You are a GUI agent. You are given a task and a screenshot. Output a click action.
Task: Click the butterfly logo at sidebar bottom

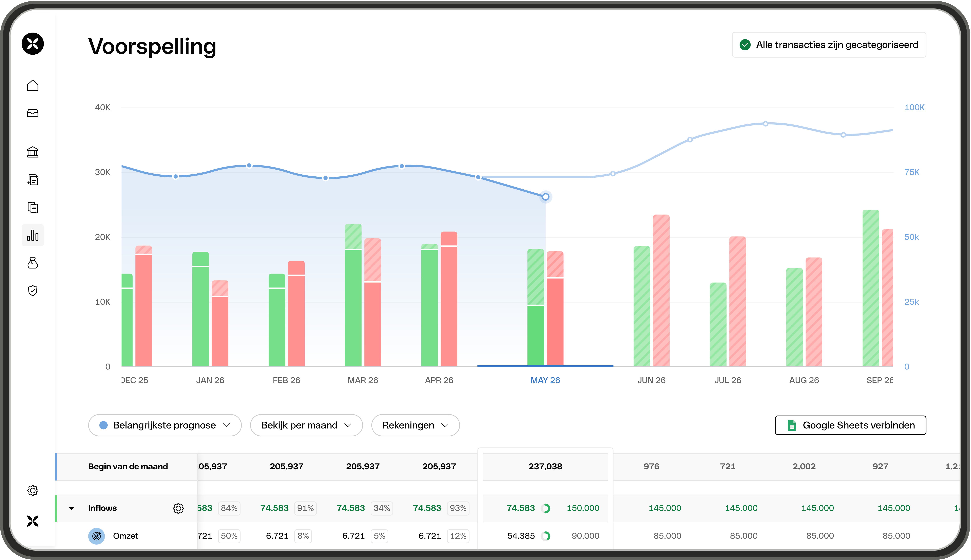(x=33, y=521)
